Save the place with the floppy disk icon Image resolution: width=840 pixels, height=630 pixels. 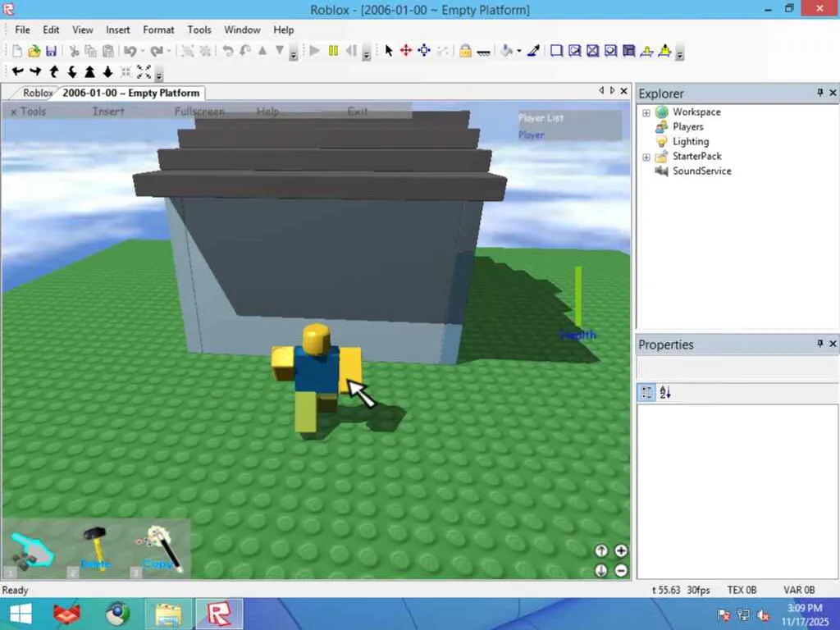click(x=52, y=51)
